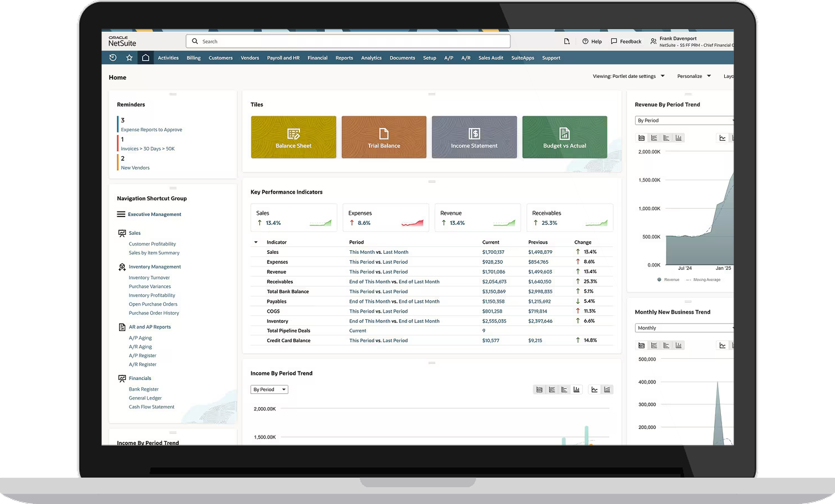Open the Payroll and HR menu
Image resolution: width=835 pixels, height=504 pixels.
point(283,58)
